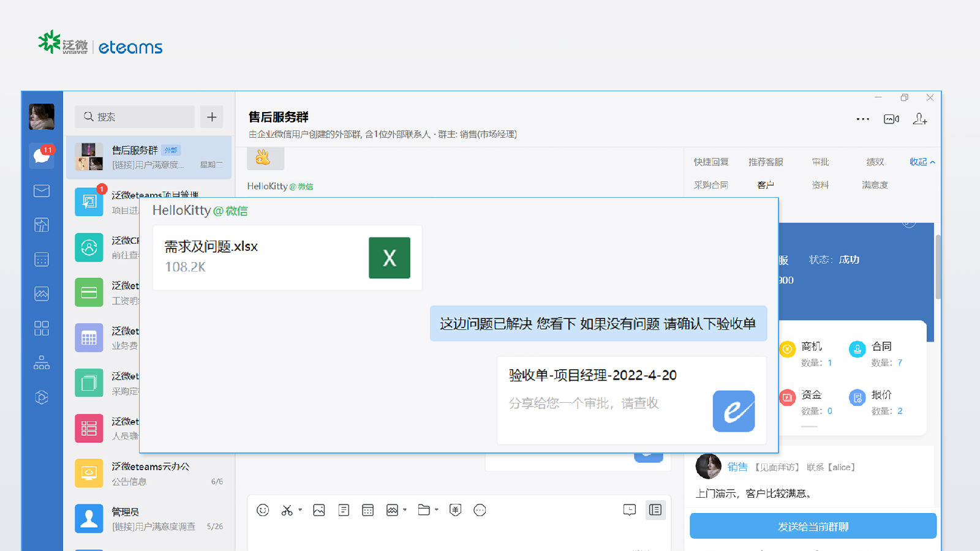This screenshot has width=980, height=551.
Task: Click the 这边问题已解决 message bubble
Action: pyautogui.click(x=598, y=324)
